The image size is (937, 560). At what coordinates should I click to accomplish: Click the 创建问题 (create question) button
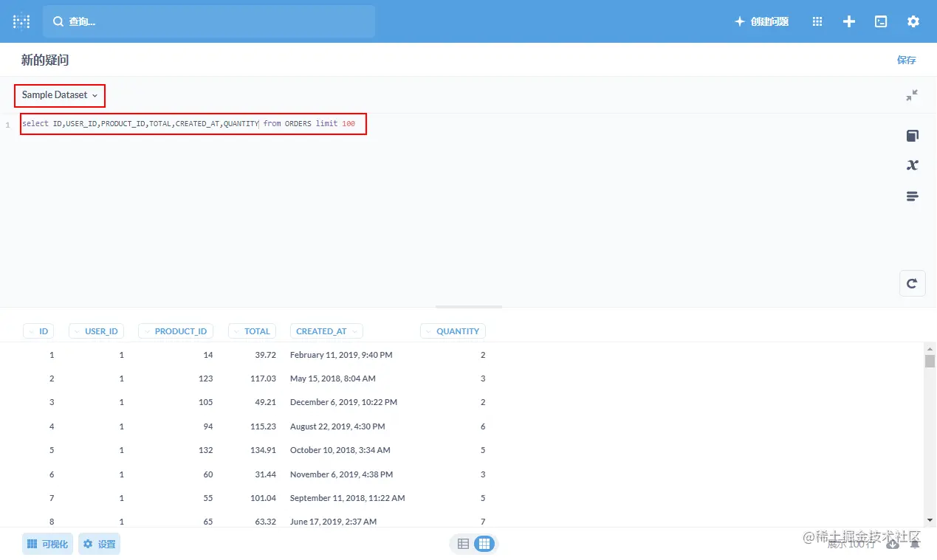click(x=761, y=21)
